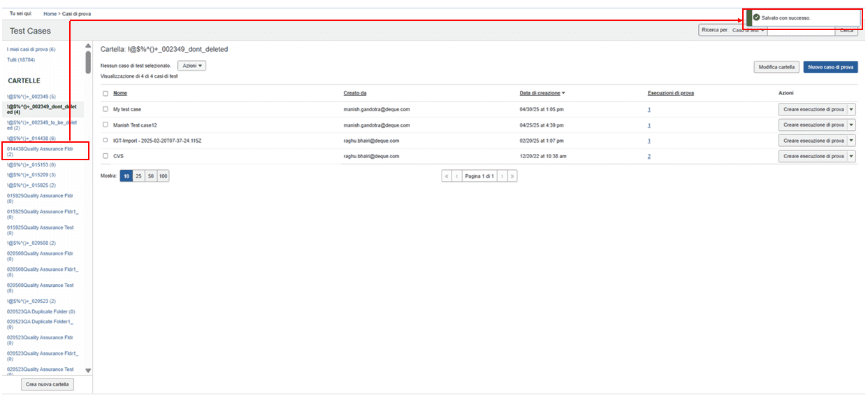Tick the select-all checkbox in table header
868x396 pixels.
[106, 93]
